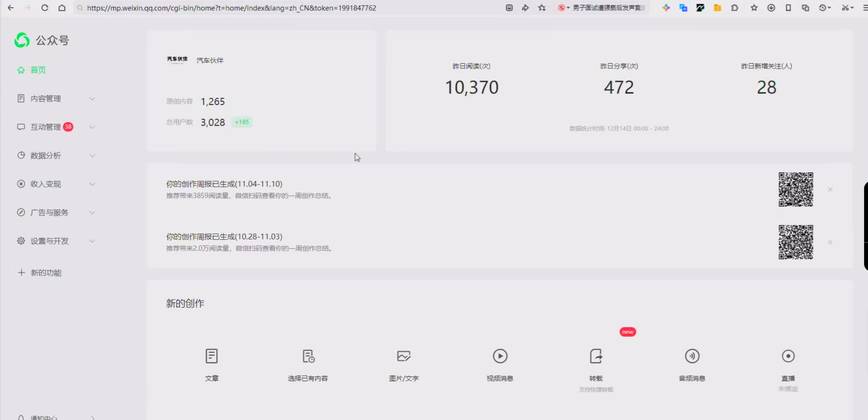Expand the 内容管理 content management menu

tap(55, 98)
